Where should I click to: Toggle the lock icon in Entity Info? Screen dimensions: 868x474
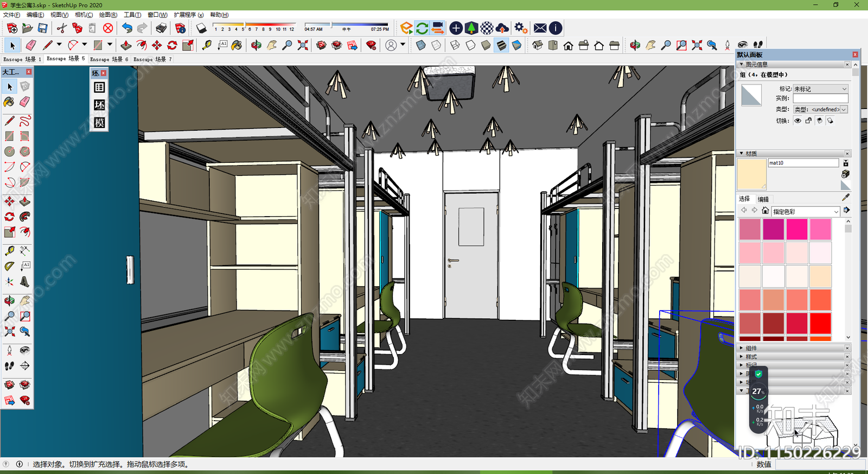(808, 121)
